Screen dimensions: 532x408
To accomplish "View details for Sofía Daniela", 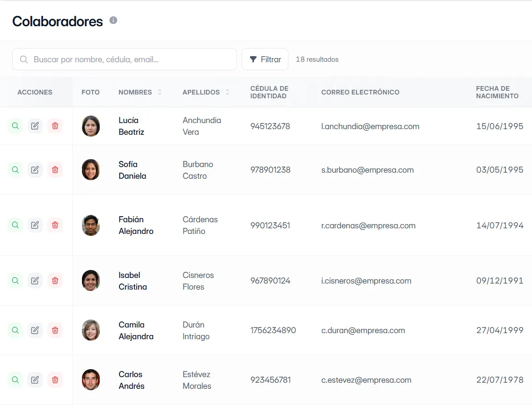I will click(15, 170).
